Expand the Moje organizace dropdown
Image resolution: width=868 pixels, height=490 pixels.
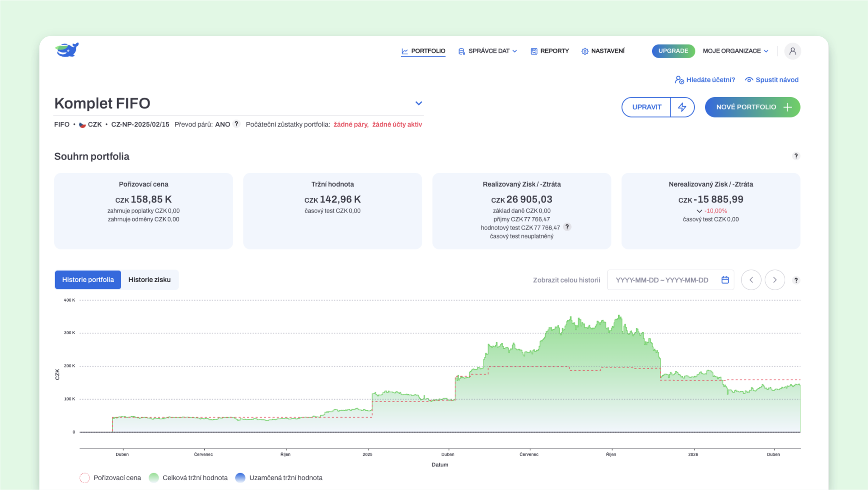tap(736, 51)
